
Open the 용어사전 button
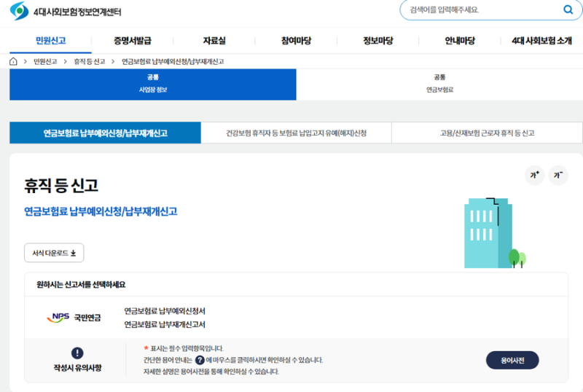coord(512,360)
